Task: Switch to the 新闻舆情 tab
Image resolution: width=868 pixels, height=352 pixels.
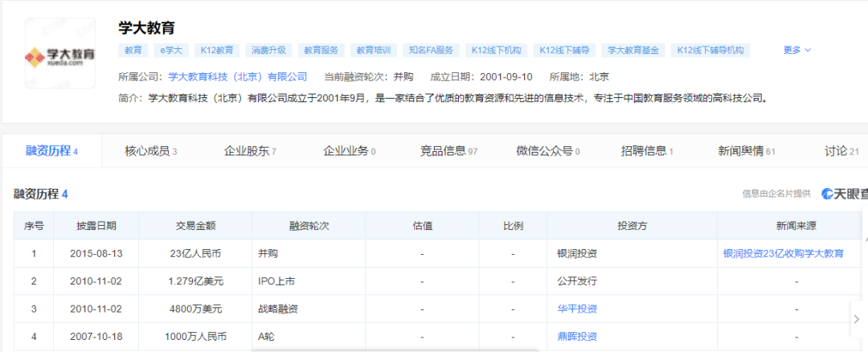Action: point(746,150)
